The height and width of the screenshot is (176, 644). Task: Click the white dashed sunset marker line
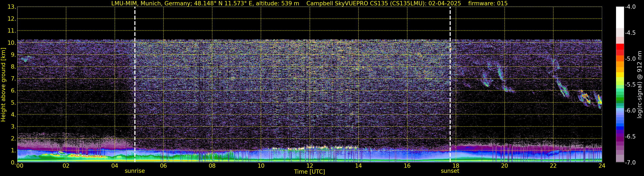[x=450, y=85]
